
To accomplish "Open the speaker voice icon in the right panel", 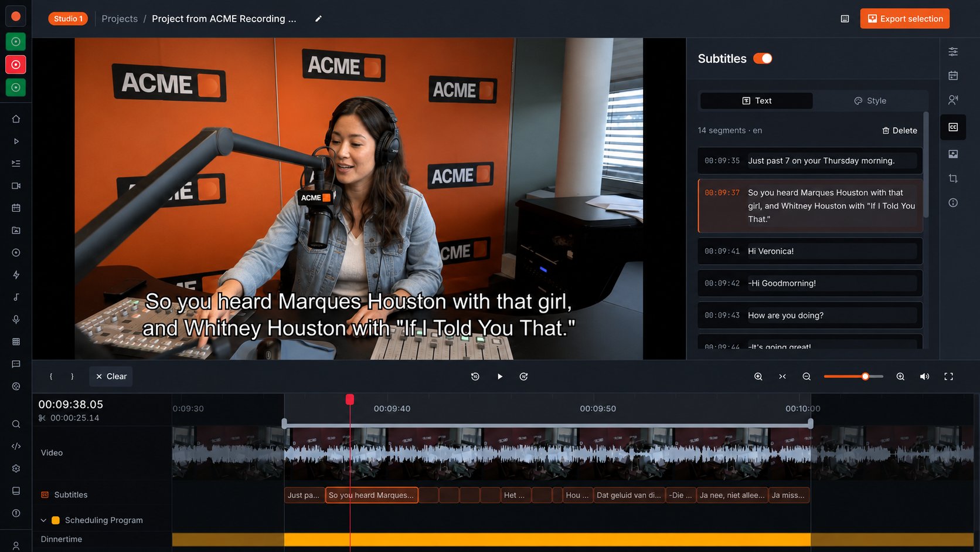I will pyautogui.click(x=953, y=100).
